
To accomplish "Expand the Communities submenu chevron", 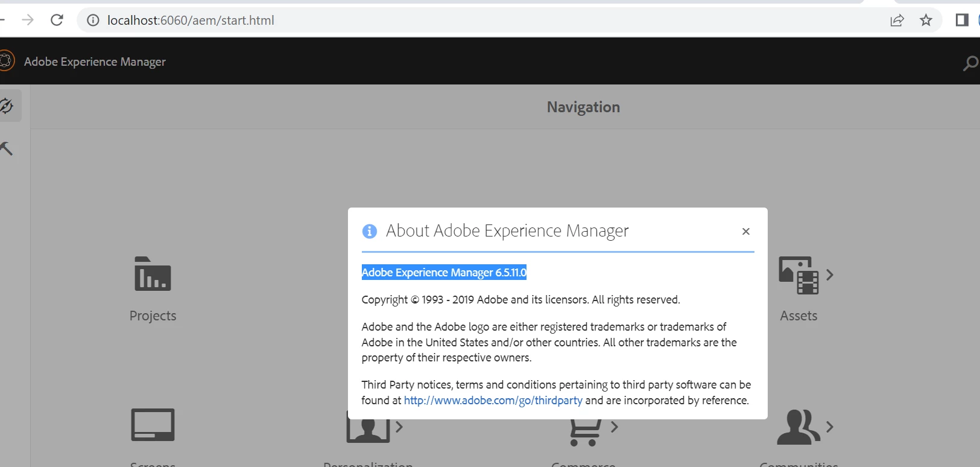I will point(830,427).
